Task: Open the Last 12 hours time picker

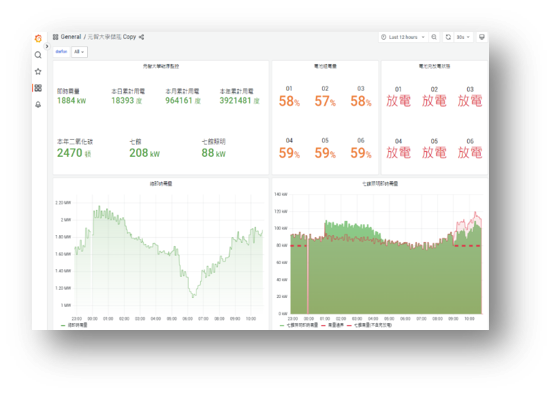Action: coord(403,37)
